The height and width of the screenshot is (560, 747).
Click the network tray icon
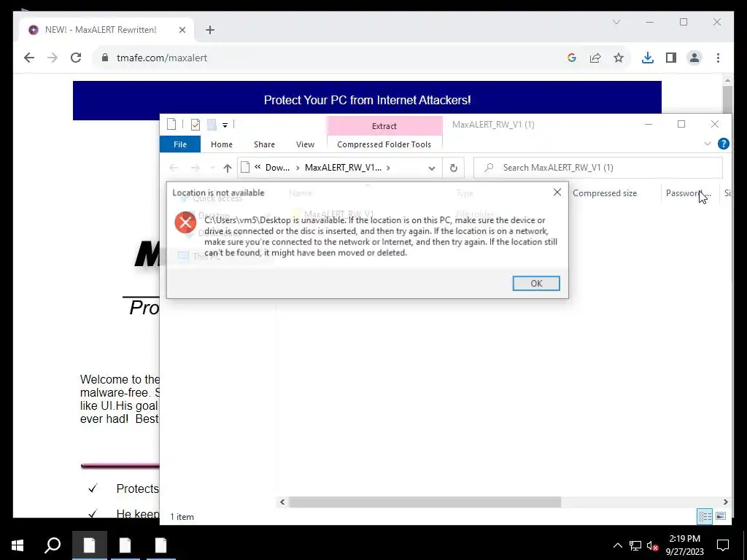635,545
